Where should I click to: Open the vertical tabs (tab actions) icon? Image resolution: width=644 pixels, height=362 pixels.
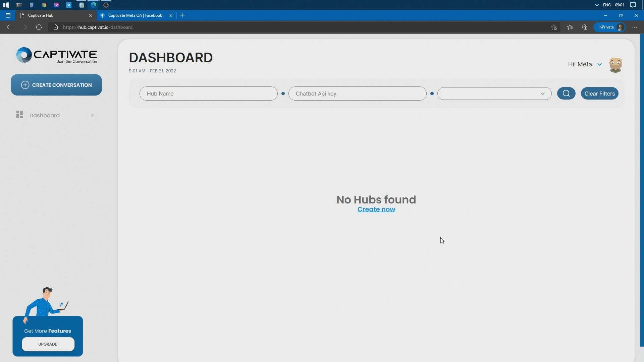8,15
